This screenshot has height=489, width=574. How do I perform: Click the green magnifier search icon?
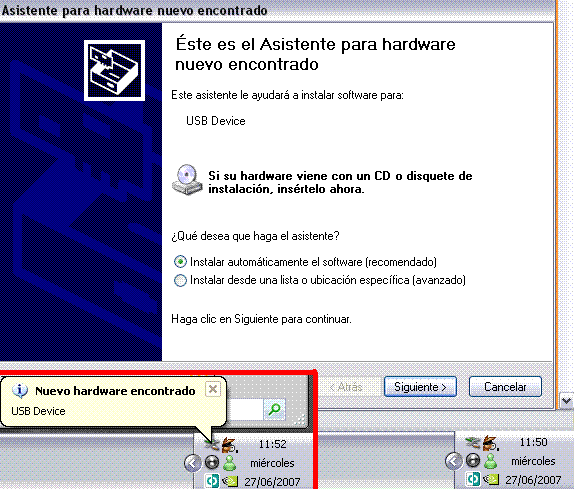coord(274,409)
